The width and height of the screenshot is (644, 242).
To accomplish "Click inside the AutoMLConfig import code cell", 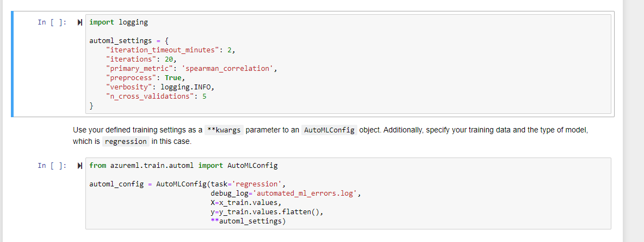I will click(x=348, y=193).
